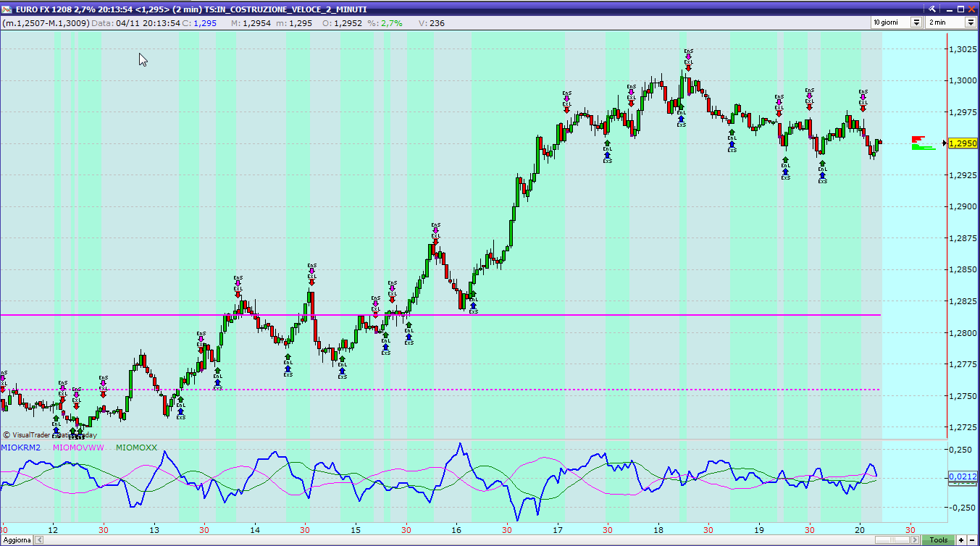Click the %: 2,7% value in the info bar
980x546 pixels.
pyautogui.click(x=385, y=23)
